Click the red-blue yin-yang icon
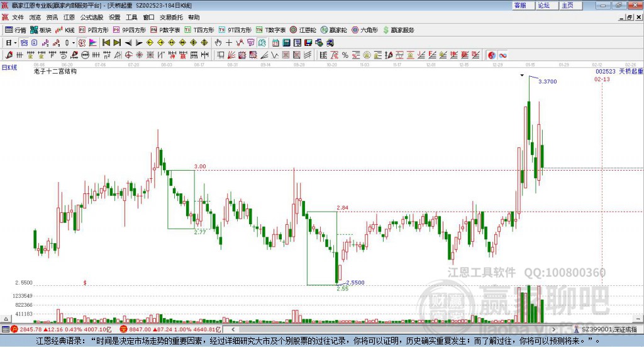Viewport: 644px width, 347px height. [x=492, y=55]
